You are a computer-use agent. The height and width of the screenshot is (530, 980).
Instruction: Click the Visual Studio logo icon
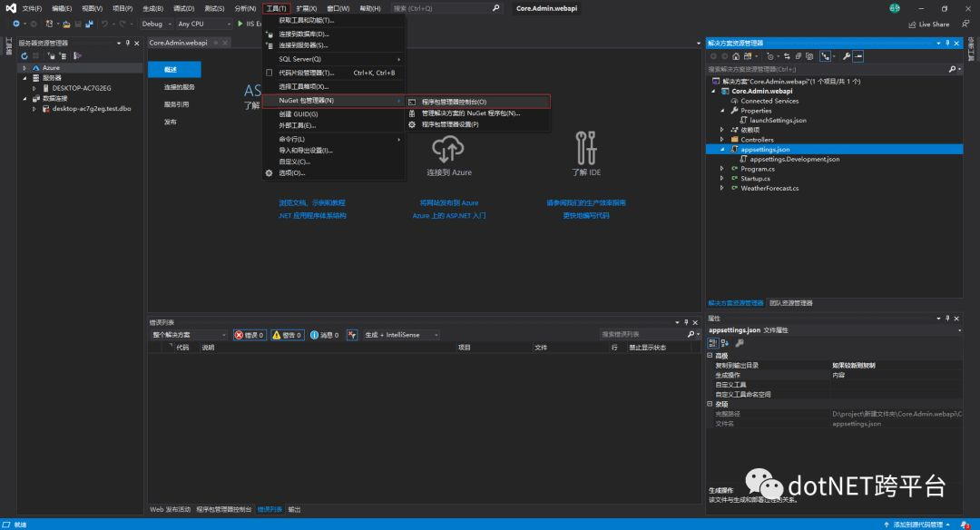pos(11,8)
